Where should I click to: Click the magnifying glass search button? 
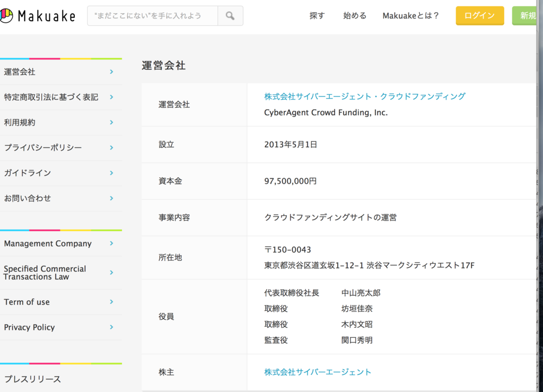(230, 15)
